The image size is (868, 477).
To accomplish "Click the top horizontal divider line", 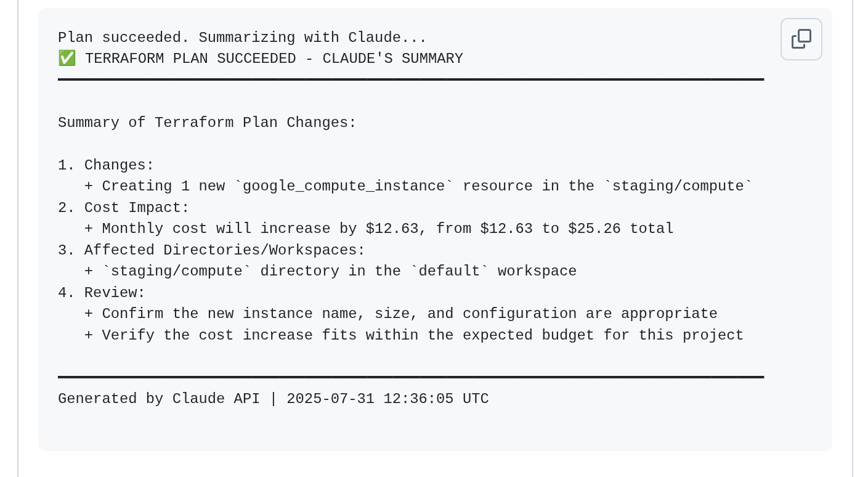I will click(x=411, y=79).
